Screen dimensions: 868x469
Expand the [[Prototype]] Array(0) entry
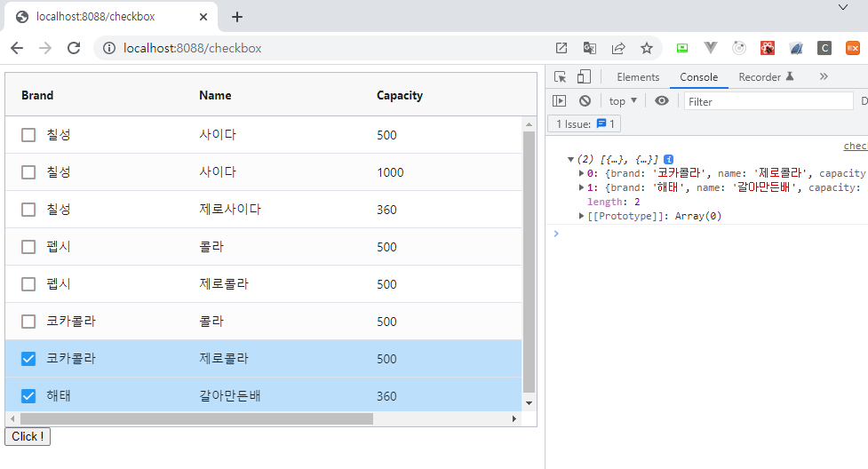[x=581, y=216]
